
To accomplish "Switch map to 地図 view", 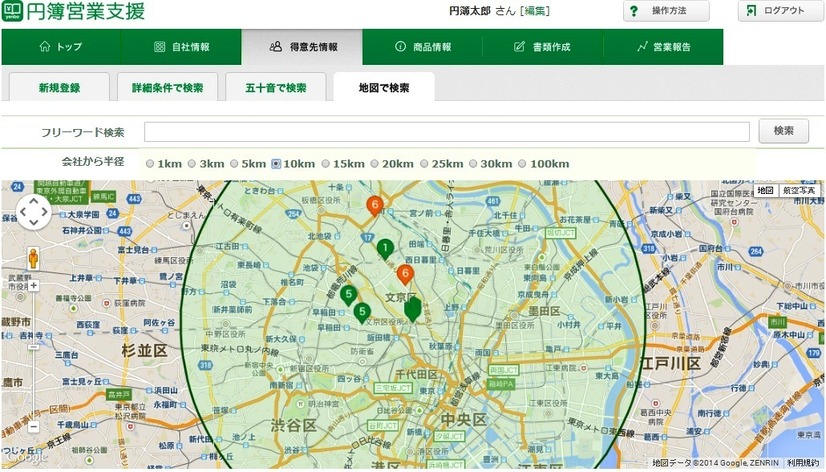I will 765,190.
